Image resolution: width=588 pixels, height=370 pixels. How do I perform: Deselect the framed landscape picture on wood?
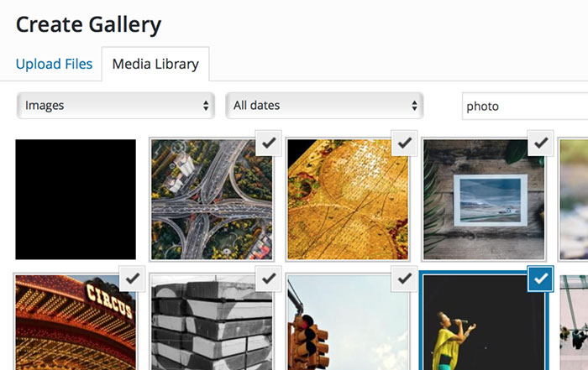[540, 143]
